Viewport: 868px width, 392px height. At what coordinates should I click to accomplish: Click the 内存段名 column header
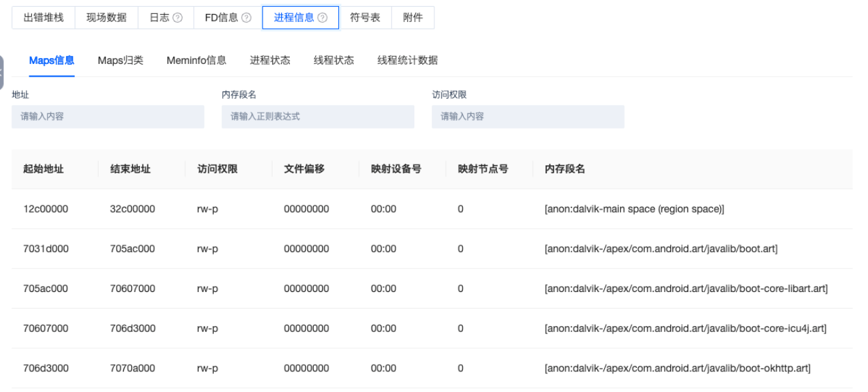point(565,169)
